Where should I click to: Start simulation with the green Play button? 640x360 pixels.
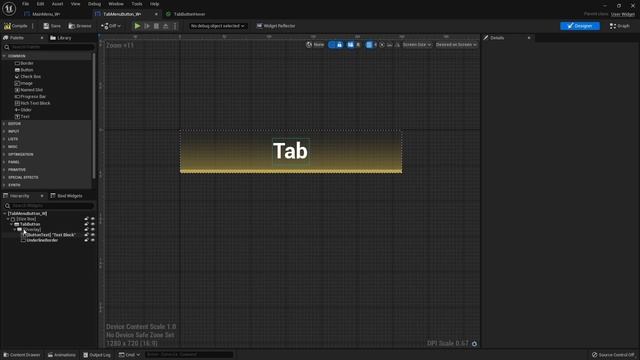click(138, 26)
